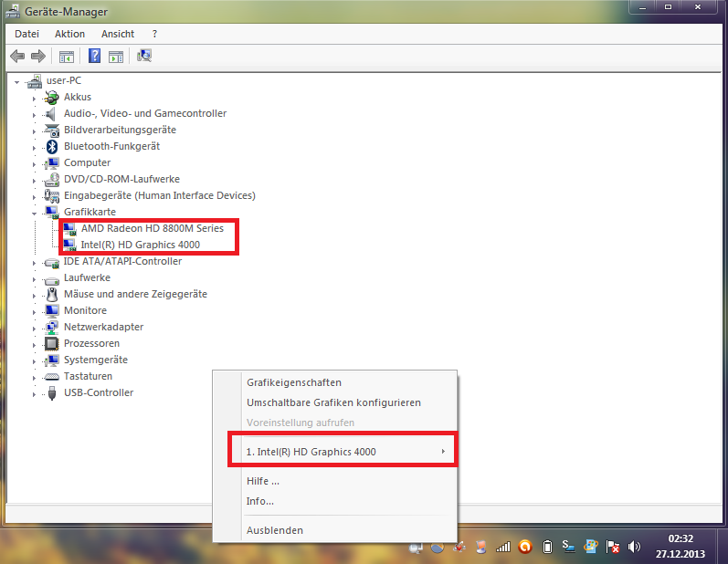Image resolution: width=728 pixels, height=564 pixels.
Task: Click the Monitore display icon
Action: coord(52,310)
